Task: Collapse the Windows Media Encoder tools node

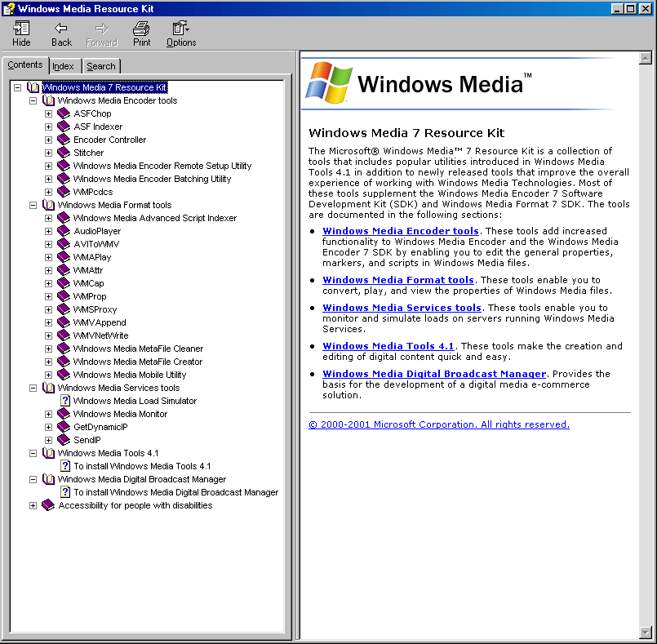Action: 33,100
